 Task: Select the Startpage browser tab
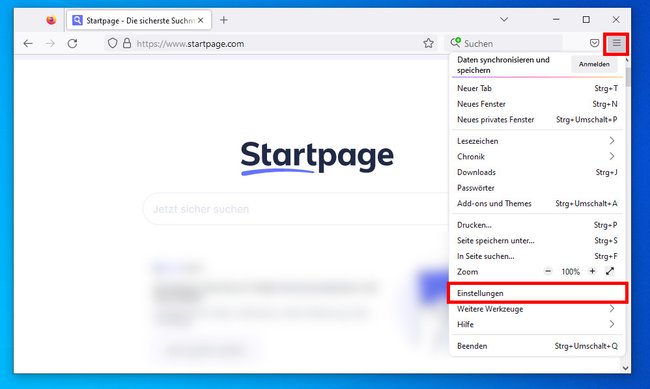(x=139, y=20)
